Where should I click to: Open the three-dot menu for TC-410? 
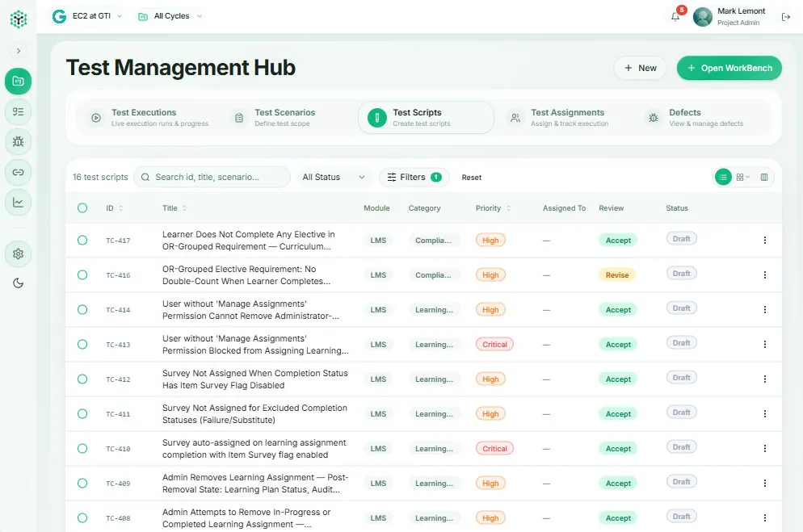(x=764, y=448)
